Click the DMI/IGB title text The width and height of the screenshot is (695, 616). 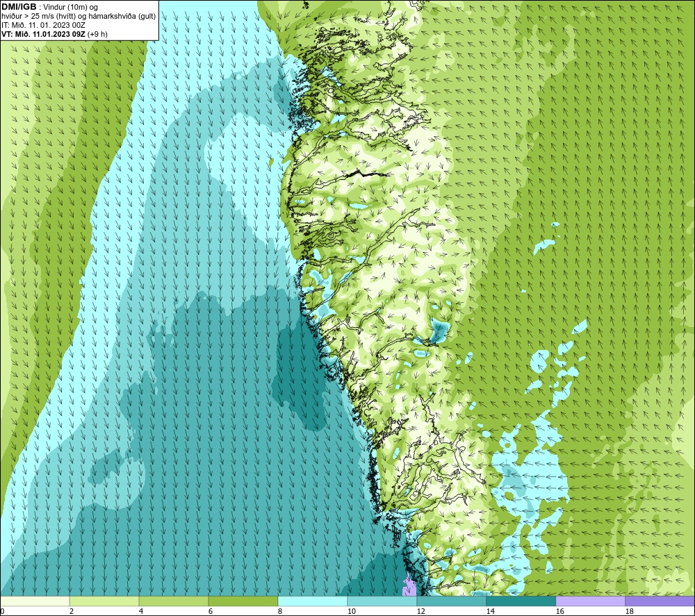(19, 7)
